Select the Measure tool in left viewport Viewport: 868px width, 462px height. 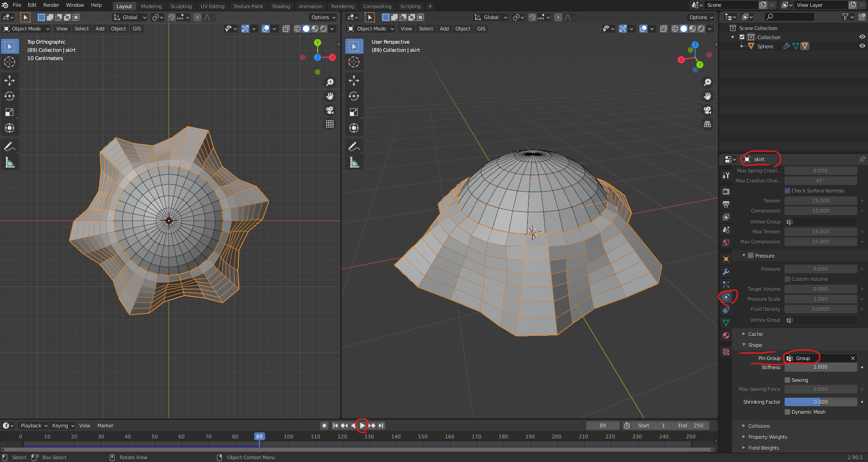pos(10,162)
